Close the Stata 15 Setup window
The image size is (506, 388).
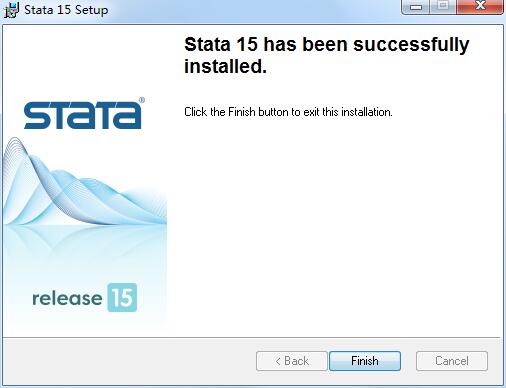[x=480, y=6]
